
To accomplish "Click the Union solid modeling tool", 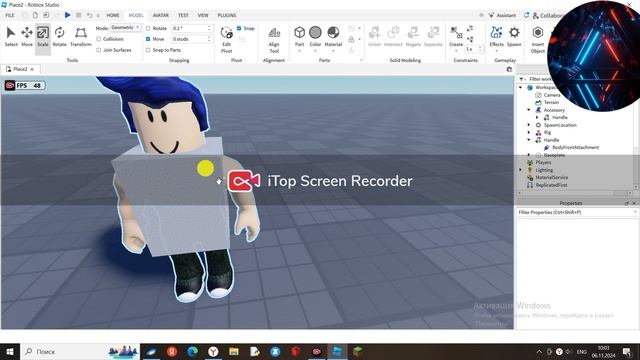I will [x=374, y=36].
